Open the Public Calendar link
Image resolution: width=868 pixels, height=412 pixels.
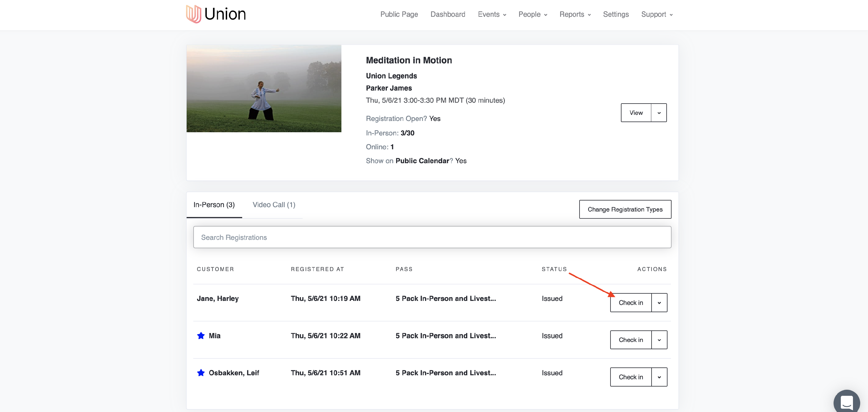(x=422, y=161)
